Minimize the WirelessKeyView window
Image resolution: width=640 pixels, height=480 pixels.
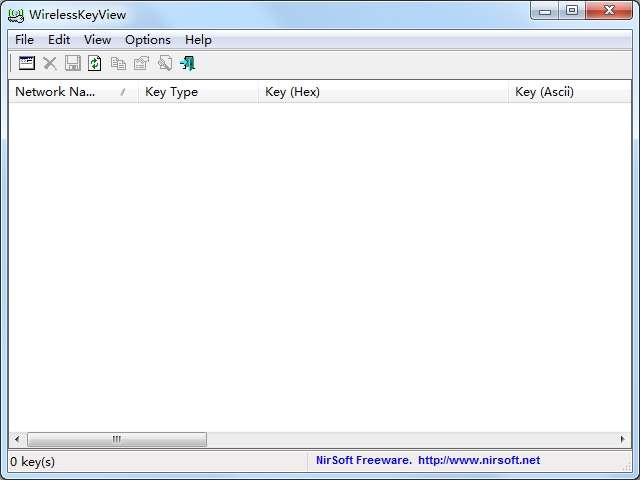pyautogui.click(x=544, y=11)
